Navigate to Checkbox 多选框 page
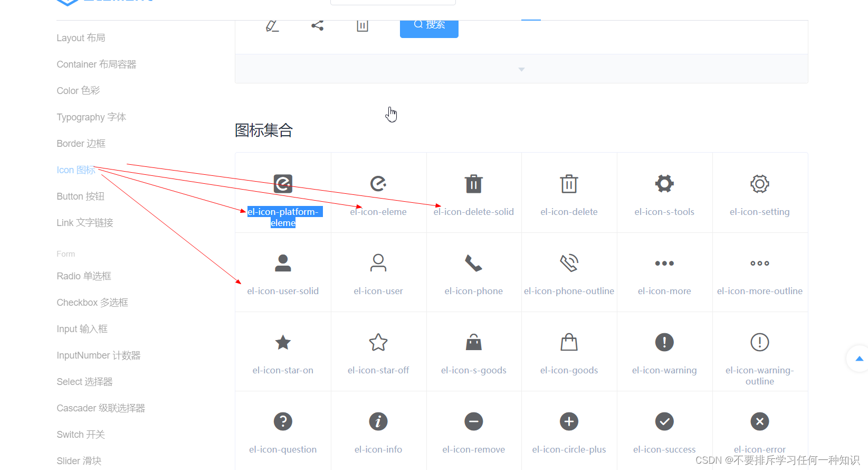Screen dimensions: 868x470 (x=92, y=303)
